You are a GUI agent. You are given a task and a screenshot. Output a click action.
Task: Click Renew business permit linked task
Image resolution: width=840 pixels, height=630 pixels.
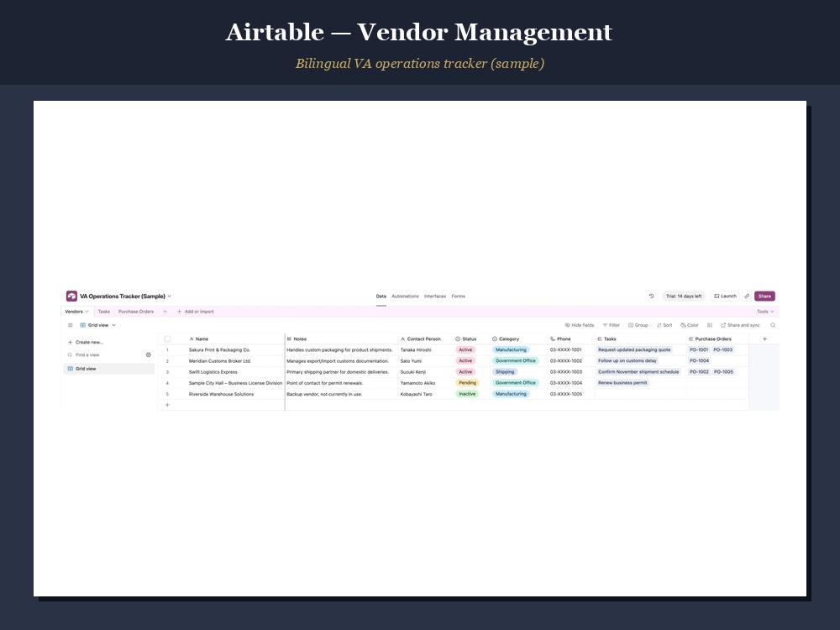point(622,383)
